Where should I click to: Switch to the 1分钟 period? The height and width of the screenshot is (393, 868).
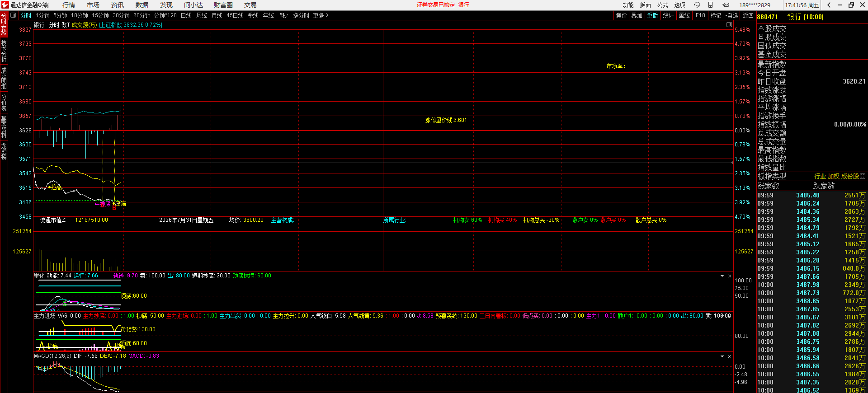(42, 15)
